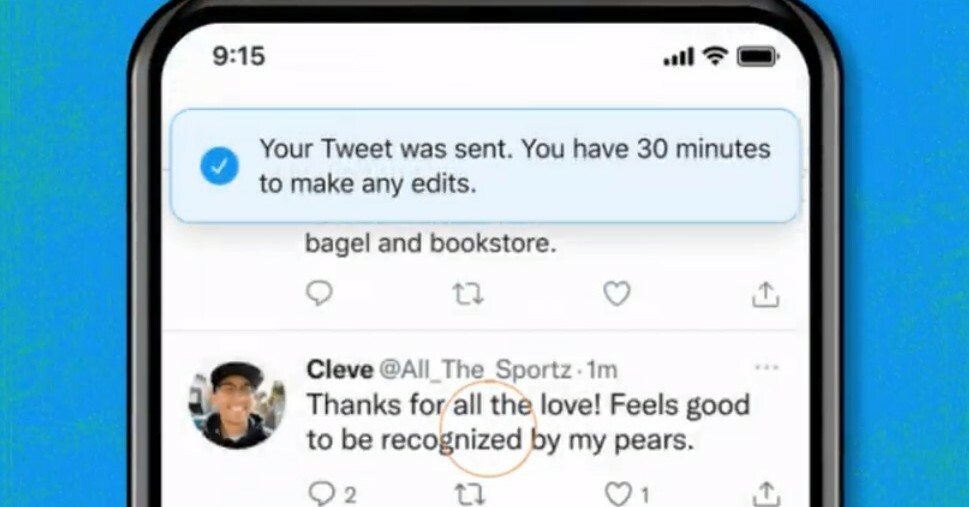Open the Cleve display name link
Viewport: 969px width, 507px height.
340,370
